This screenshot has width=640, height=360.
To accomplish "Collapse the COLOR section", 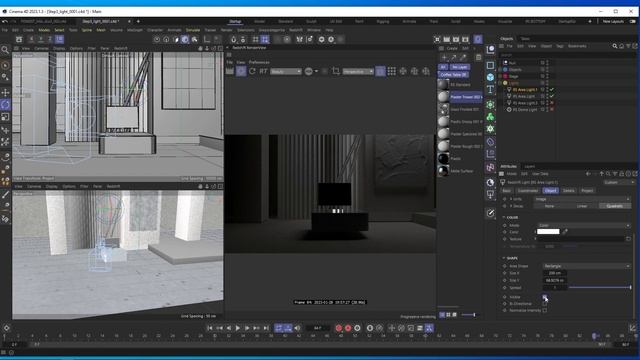I will coord(504,218).
